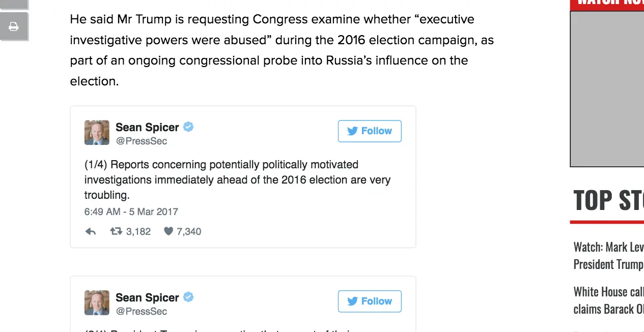Follow Sean Spicer from the first tweet
Viewport: 644px width, 332px height.
pos(370,131)
